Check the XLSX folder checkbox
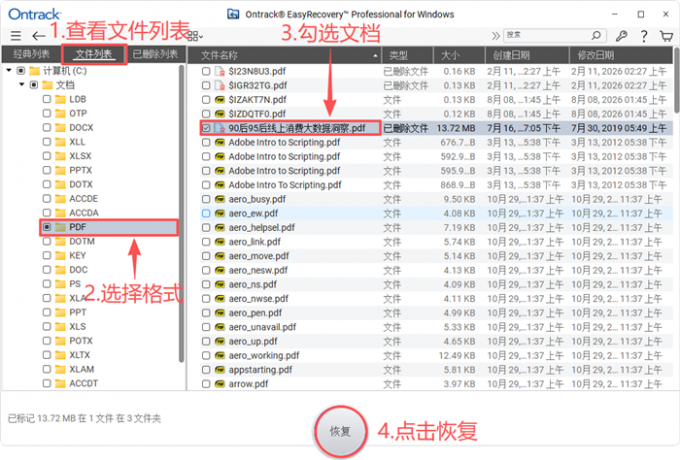680x460 pixels. coord(47,156)
